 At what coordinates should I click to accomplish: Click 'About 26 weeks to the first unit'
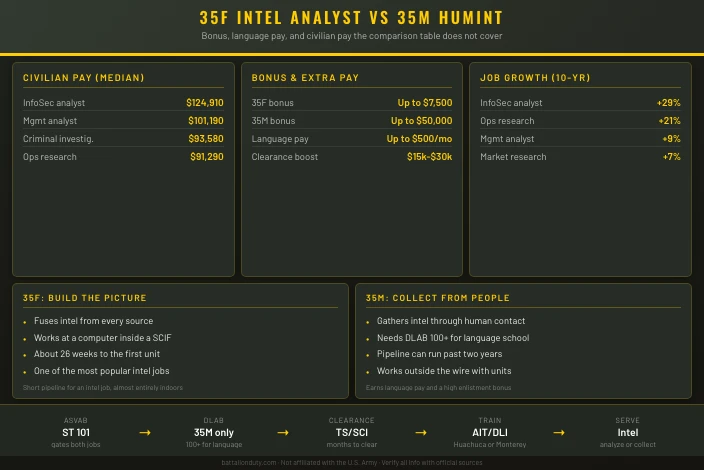tap(97, 354)
